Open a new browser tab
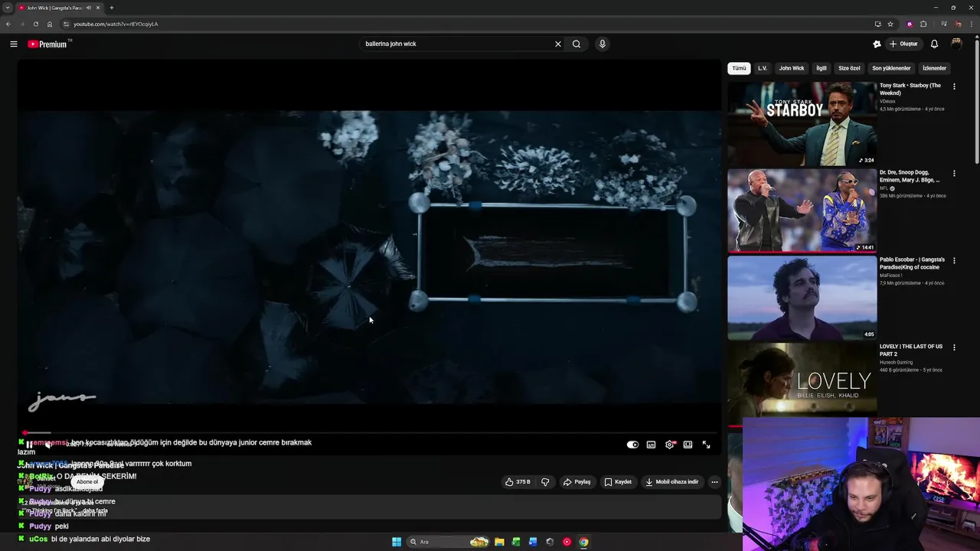 pyautogui.click(x=112, y=8)
